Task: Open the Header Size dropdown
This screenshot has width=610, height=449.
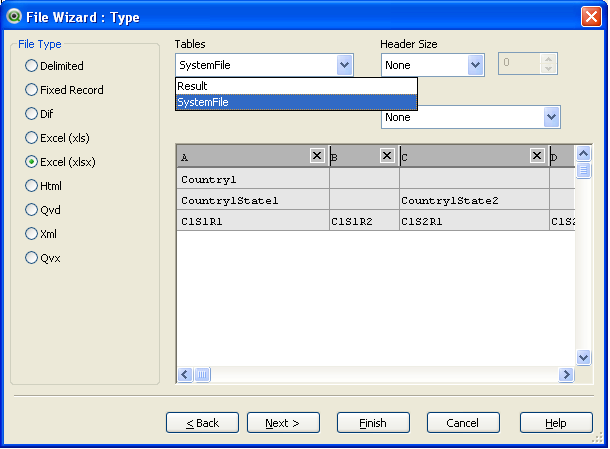Action: click(x=475, y=65)
